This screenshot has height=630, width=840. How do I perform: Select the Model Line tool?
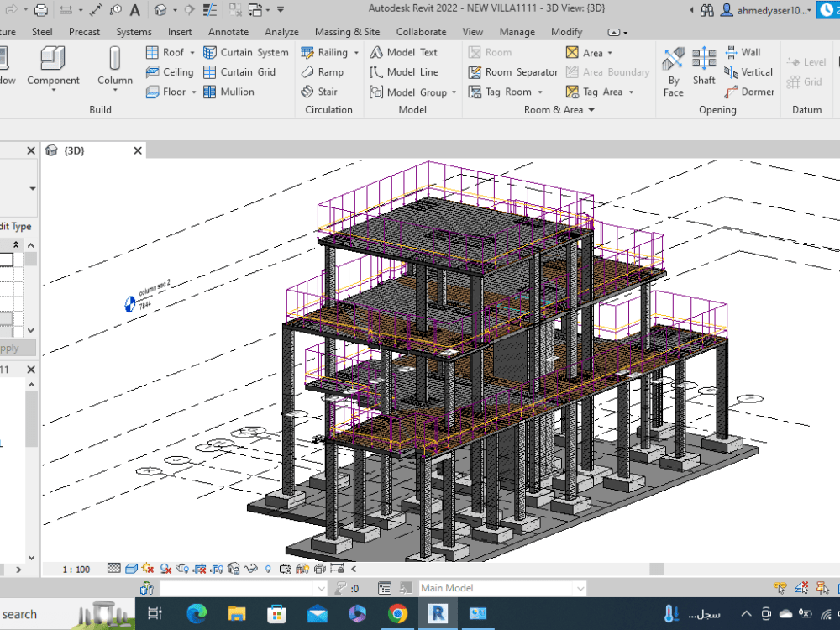click(x=403, y=71)
